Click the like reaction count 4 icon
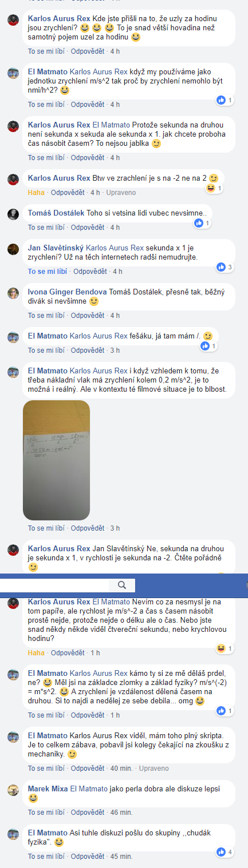The width and height of the screenshot is (248, 868). point(224,852)
